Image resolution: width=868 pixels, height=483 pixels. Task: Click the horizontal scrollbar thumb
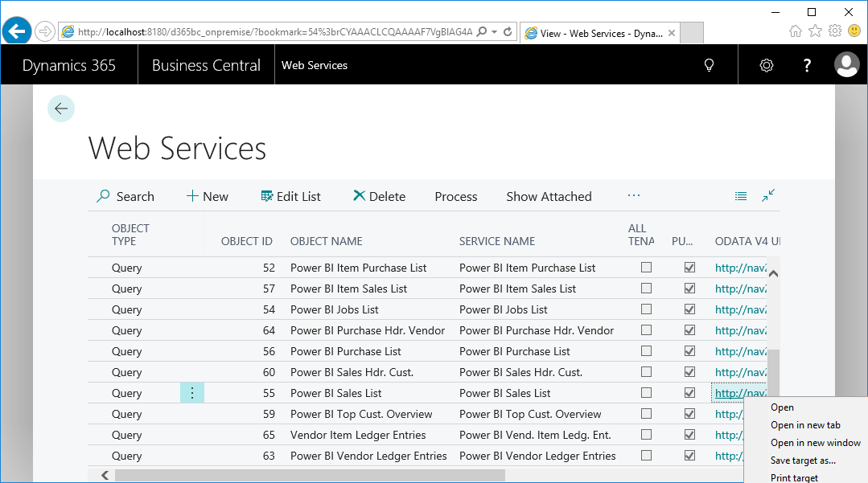coord(310,475)
